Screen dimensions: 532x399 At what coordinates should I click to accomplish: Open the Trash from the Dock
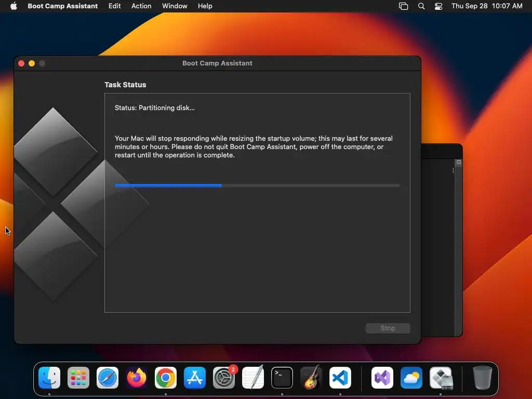click(x=483, y=378)
